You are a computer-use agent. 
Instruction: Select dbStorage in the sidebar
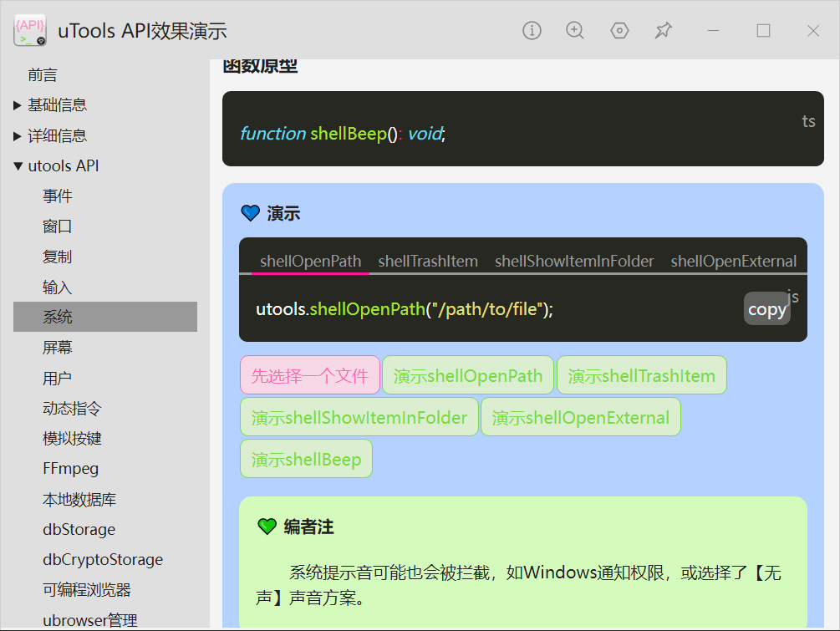[x=79, y=529]
